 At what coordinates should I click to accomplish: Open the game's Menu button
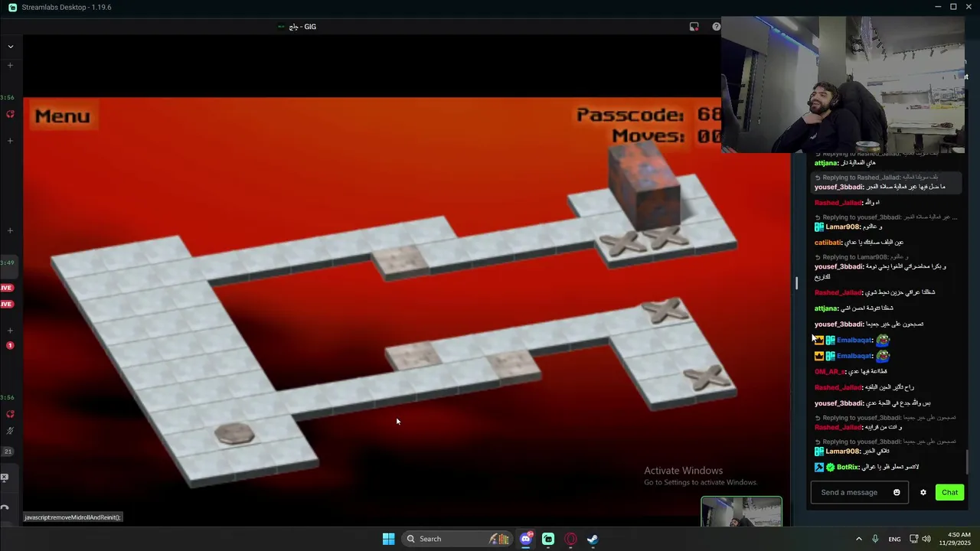62,116
